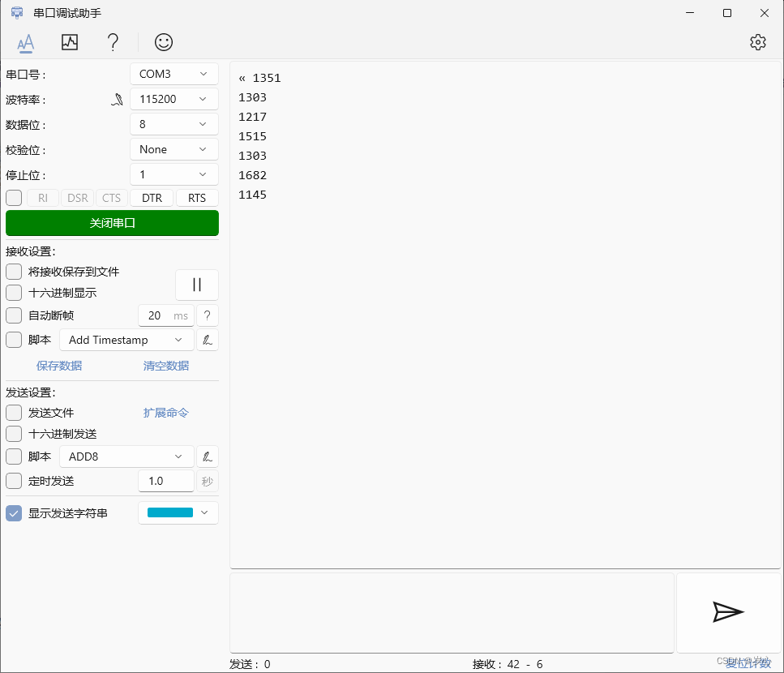Screen dimensions: 784x673
Task: Click the serial assistant app icon
Action: click(x=16, y=13)
